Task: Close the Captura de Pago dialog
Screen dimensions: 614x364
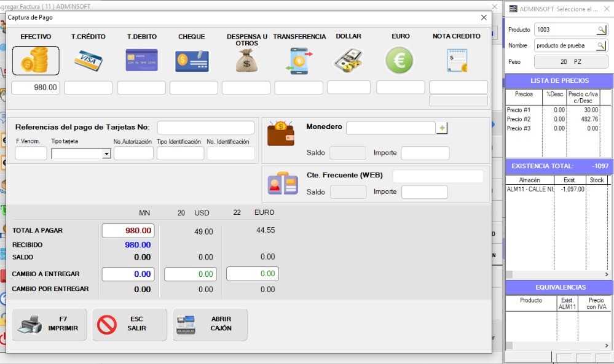Action: click(x=484, y=18)
